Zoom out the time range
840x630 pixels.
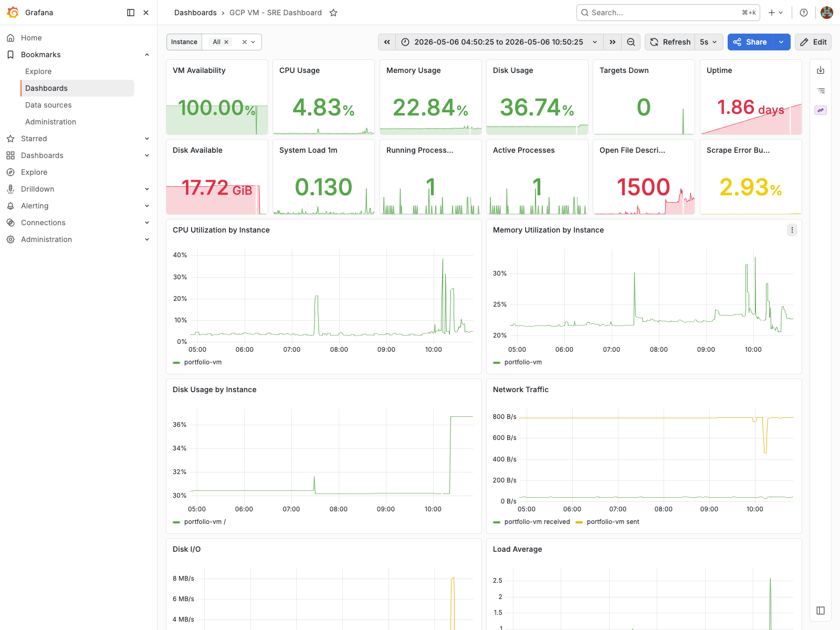(x=631, y=42)
